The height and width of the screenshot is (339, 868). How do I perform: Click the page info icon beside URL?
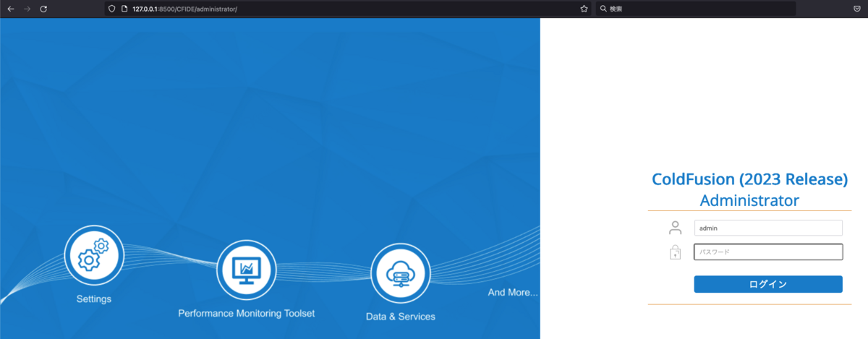click(124, 9)
